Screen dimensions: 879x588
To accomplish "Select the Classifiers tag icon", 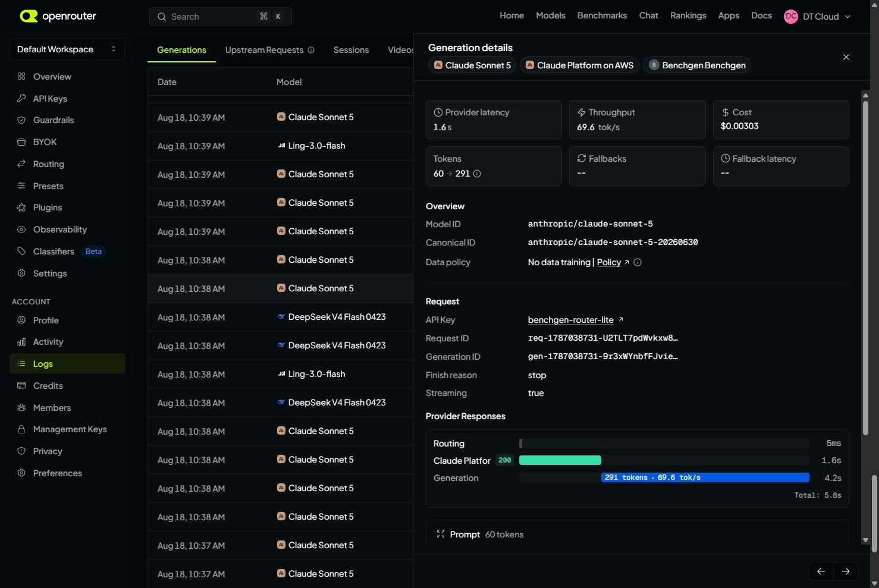I will [x=21, y=251].
